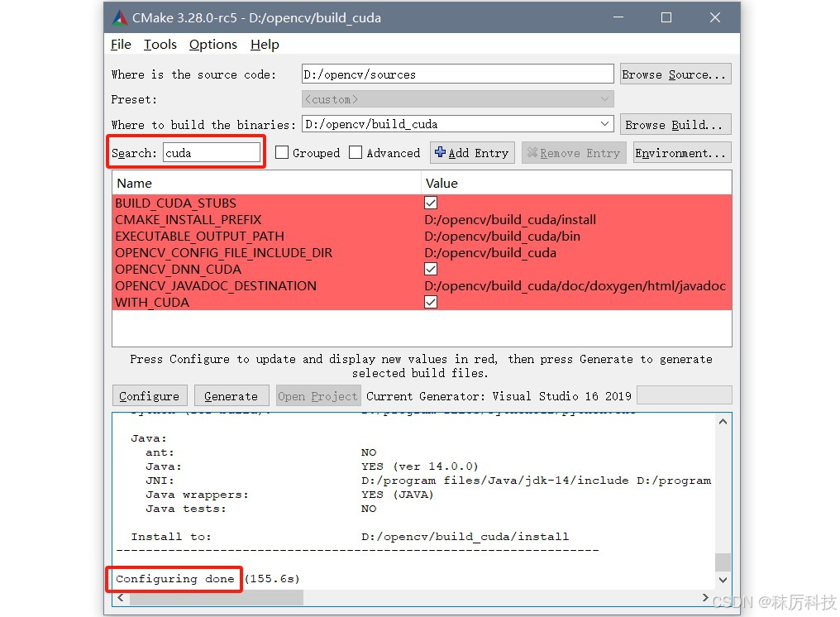Click the log scroll down arrow
This screenshot has width=840, height=617.
coord(723,580)
